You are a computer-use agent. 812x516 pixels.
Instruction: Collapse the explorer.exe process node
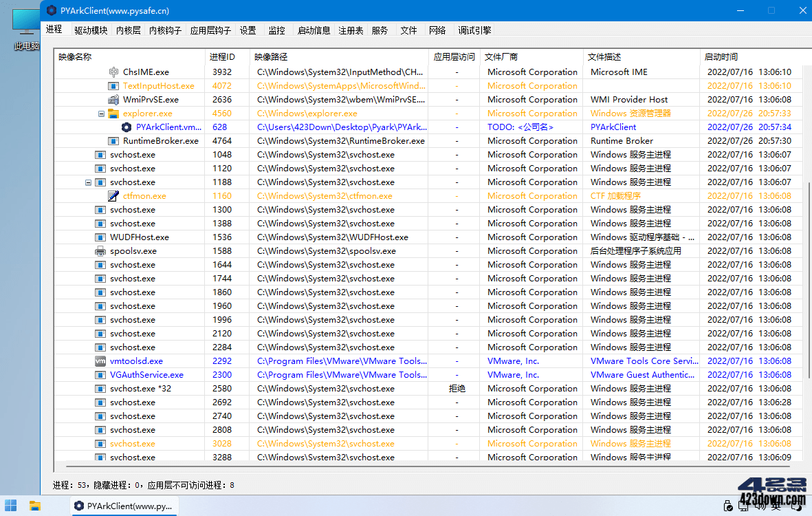(x=101, y=113)
